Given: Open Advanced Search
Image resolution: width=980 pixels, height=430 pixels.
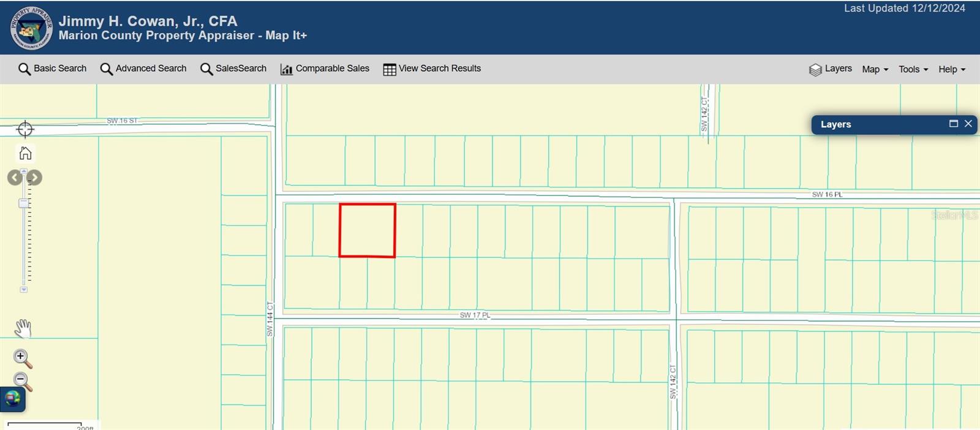Looking at the screenshot, I should click(x=143, y=69).
